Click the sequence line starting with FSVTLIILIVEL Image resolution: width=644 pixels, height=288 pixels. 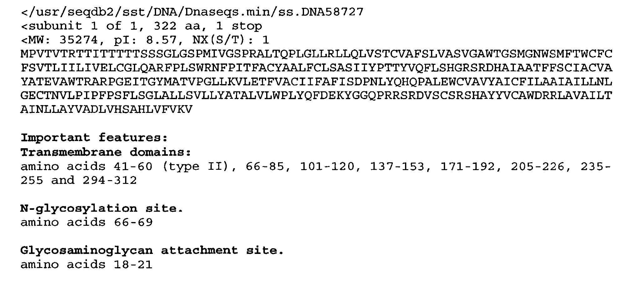316,68
